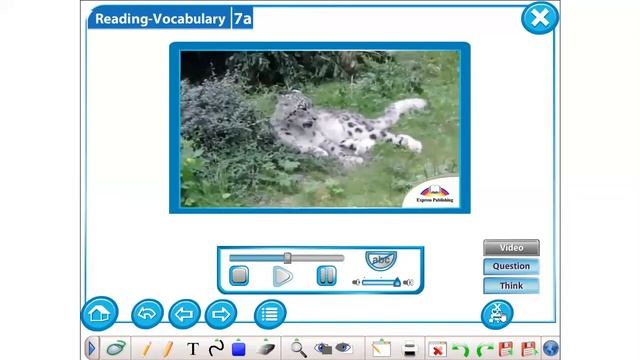Stop the video playback

coord(239,276)
